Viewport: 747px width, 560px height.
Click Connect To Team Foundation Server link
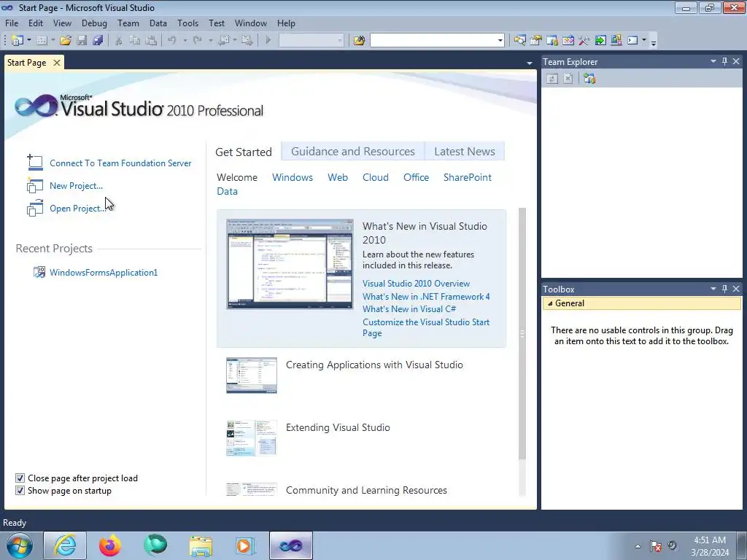(120, 163)
